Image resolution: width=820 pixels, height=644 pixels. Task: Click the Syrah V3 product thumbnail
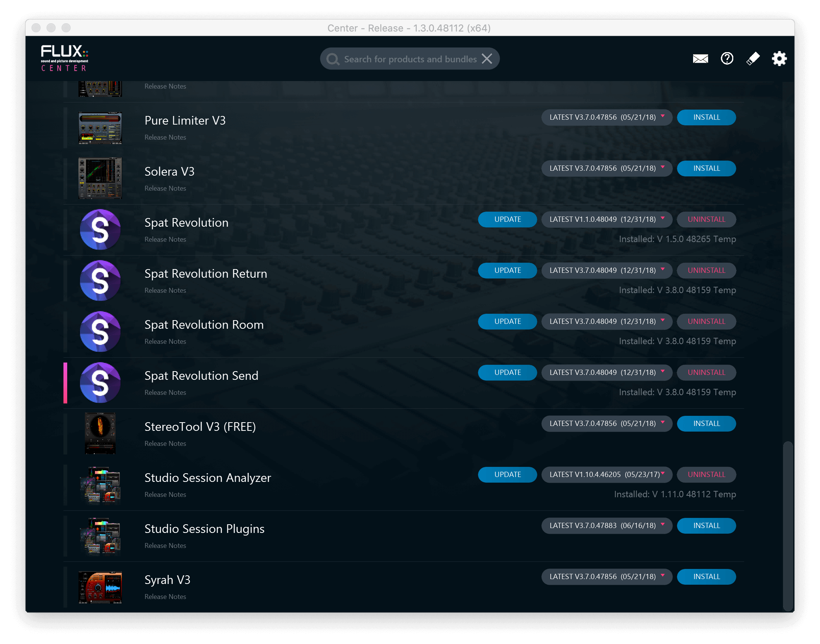click(100, 587)
